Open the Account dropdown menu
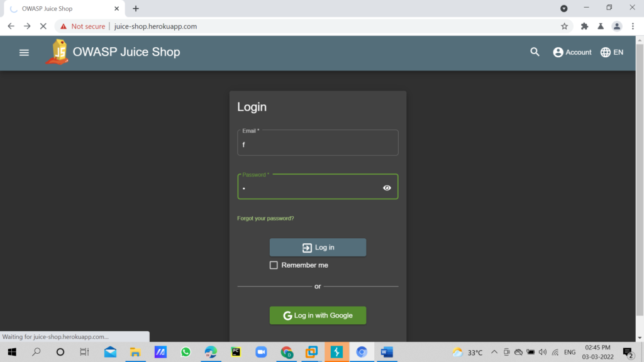 572,52
